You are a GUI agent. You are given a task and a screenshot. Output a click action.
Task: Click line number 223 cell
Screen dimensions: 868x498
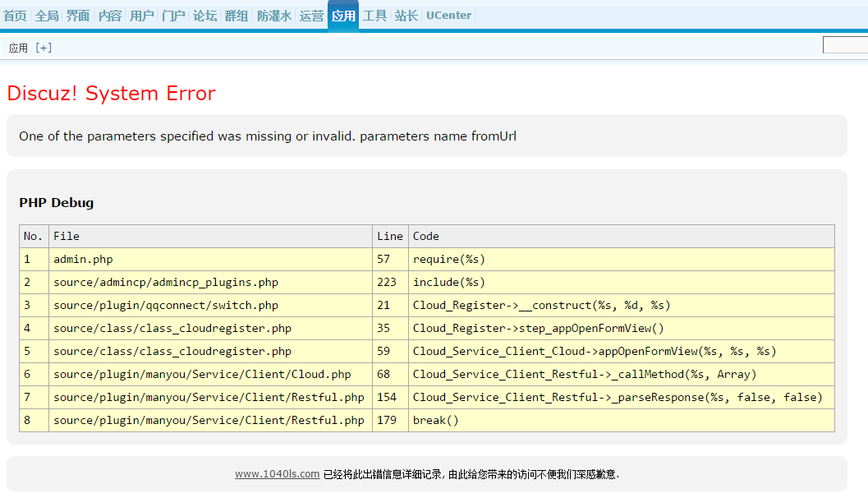390,283
